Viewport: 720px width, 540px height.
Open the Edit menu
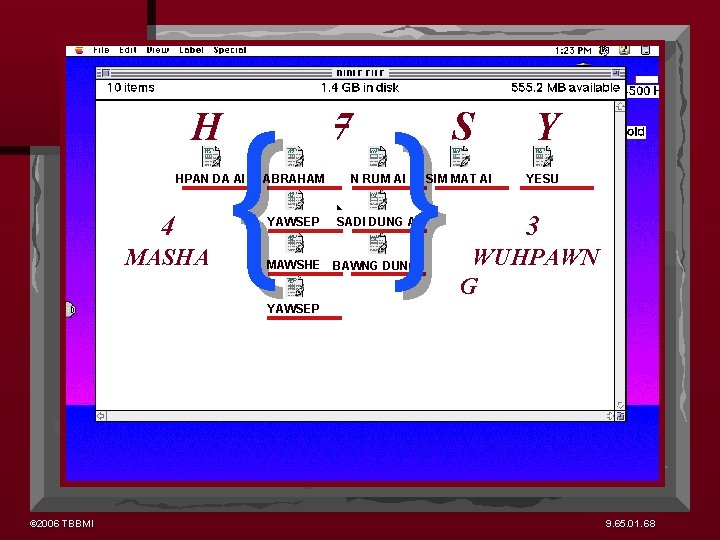pos(128,50)
